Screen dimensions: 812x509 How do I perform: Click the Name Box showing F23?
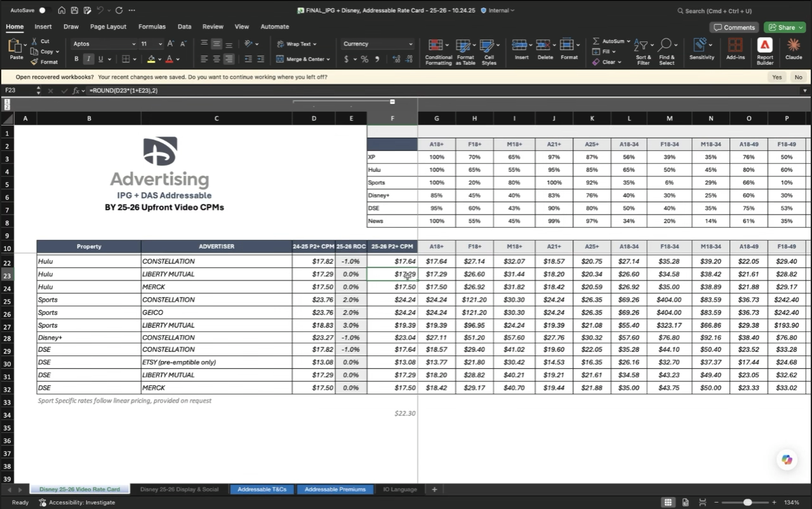[x=19, y=91]
